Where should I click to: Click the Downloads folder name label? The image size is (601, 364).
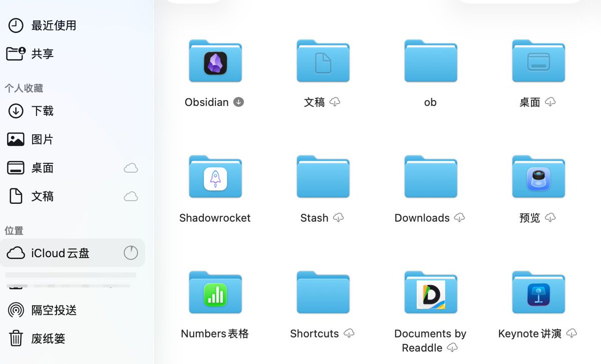coord(422,218)
